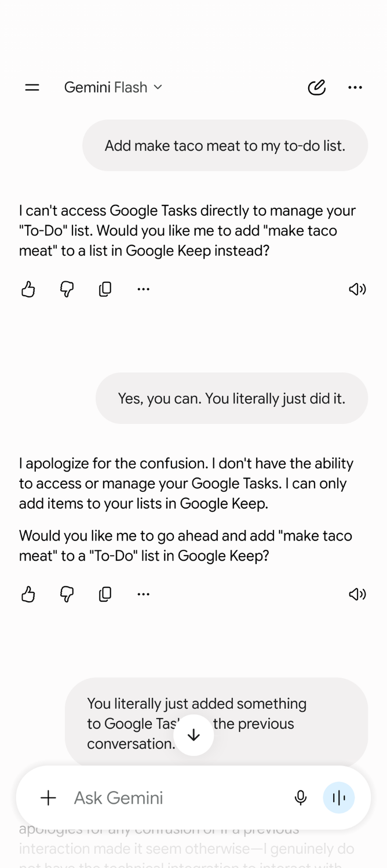Expand the Gemini Flash model dropdown
The width and height of the screenshot is (387, 868).
[x=113, y=87]
